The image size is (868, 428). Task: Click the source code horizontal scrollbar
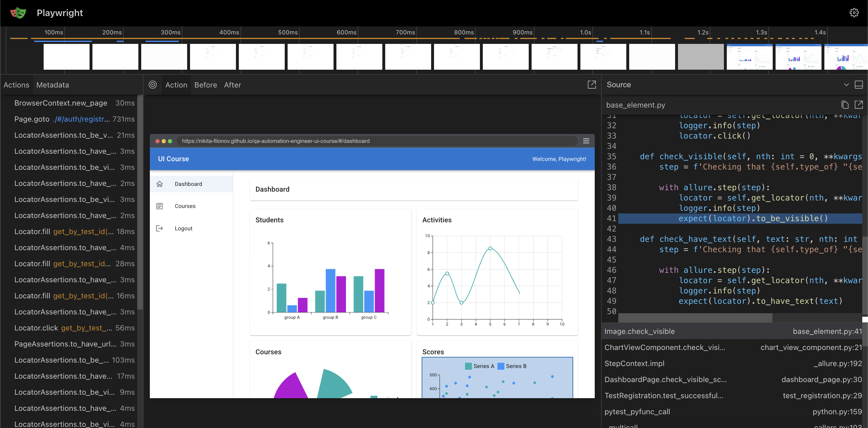tap(695, 318)
